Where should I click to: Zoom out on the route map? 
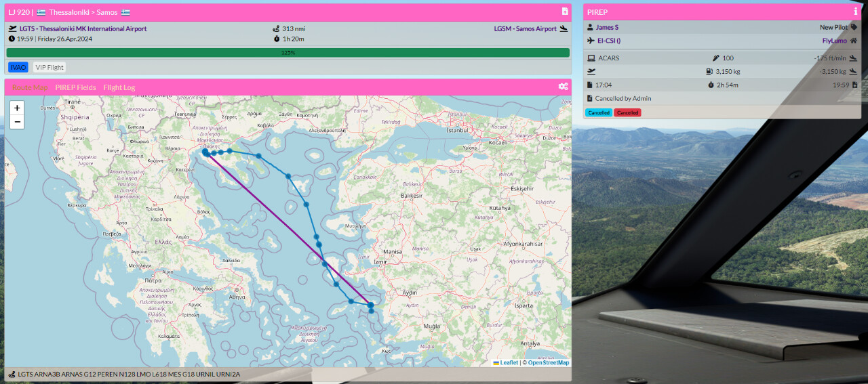17,122
